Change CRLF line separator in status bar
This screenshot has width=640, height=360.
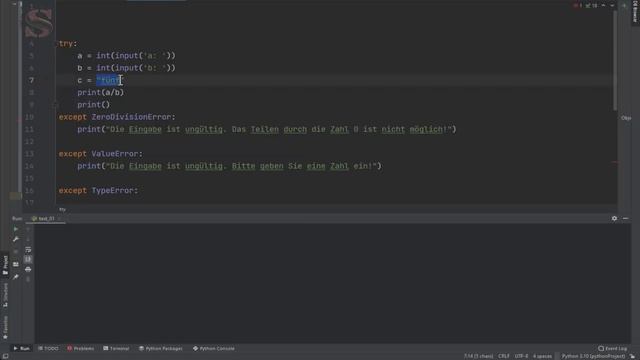pos(504,356)
